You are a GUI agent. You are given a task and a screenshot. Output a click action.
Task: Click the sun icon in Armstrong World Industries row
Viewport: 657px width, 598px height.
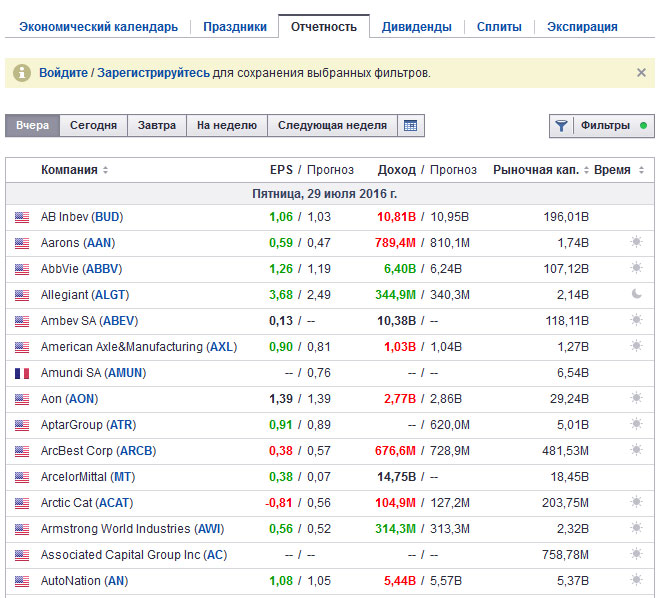(x=636, y=528)
